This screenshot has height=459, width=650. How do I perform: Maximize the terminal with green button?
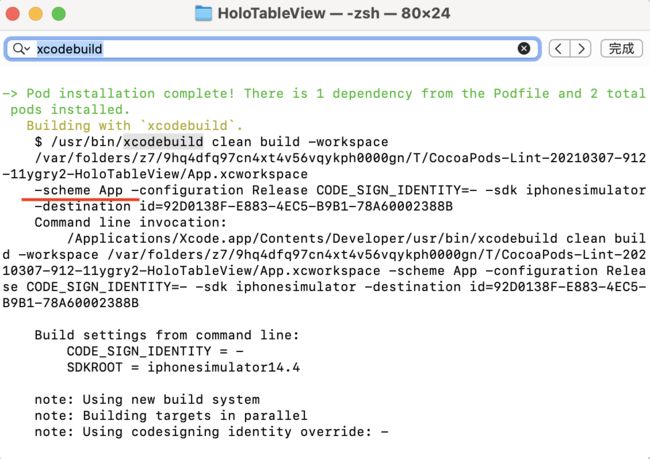pyautogui.click(x=58, y=14)
